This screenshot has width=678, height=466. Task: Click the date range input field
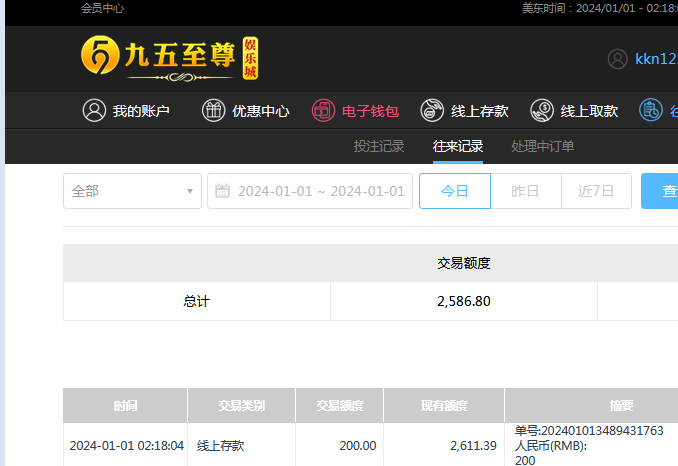[320, 191]
